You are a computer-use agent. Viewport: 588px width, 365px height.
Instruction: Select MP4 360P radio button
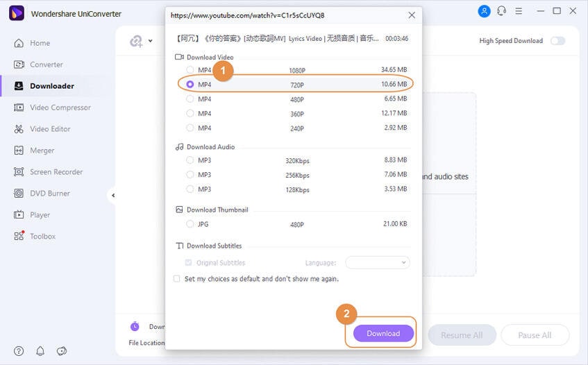(190, 113)
